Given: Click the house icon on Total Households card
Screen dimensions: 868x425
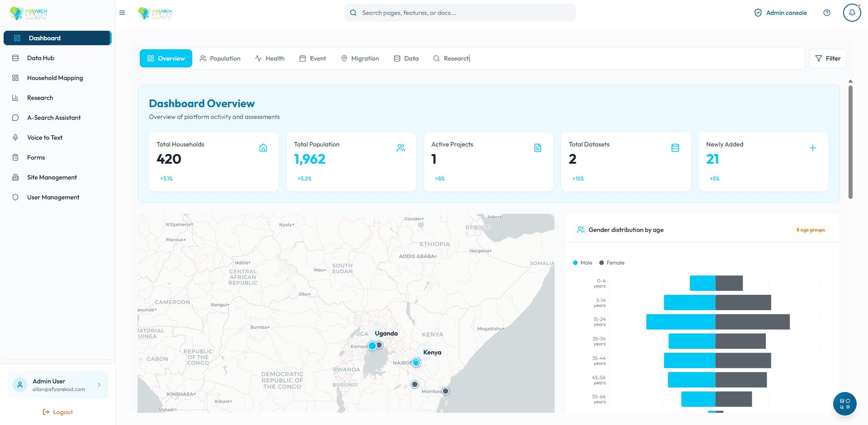Looking at the screenshot, I should pos(263,148).
